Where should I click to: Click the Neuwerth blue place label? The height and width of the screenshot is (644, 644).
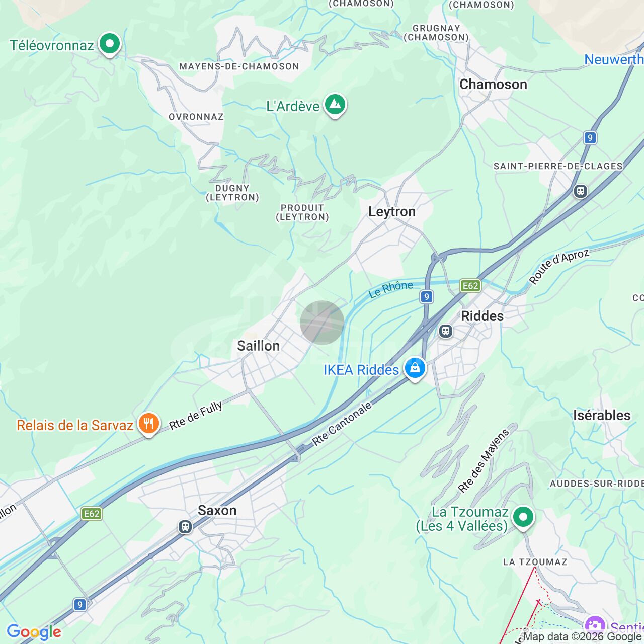[x=614, y=59]
